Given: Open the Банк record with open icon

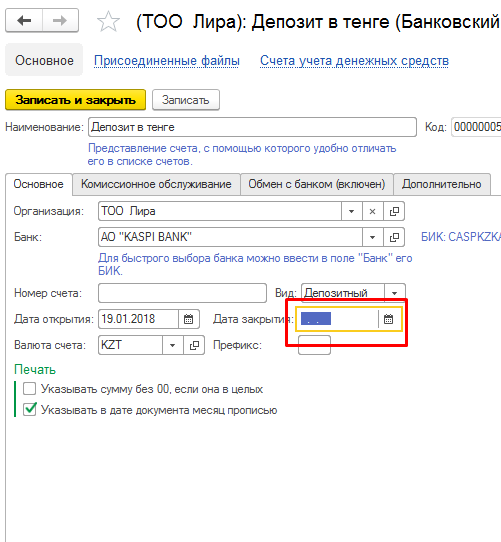Looking at the screenshot, I should (x=394, y=237).
